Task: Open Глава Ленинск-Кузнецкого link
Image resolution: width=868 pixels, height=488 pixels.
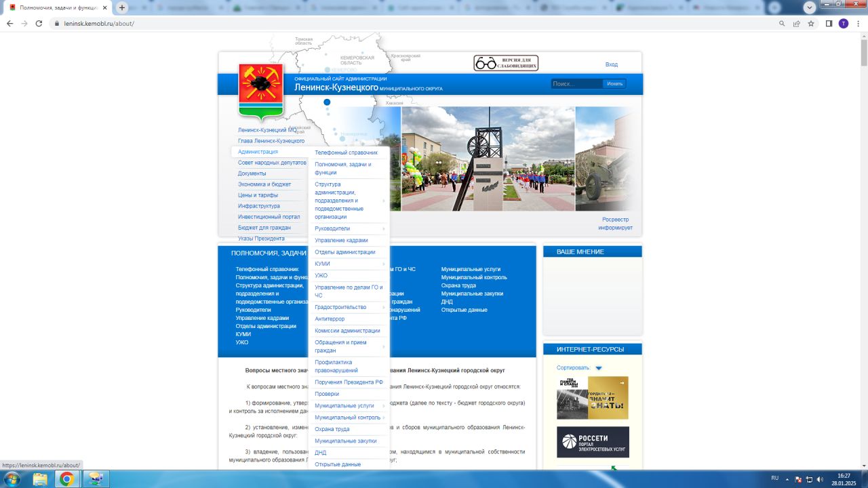Action: tap(271, 141)
